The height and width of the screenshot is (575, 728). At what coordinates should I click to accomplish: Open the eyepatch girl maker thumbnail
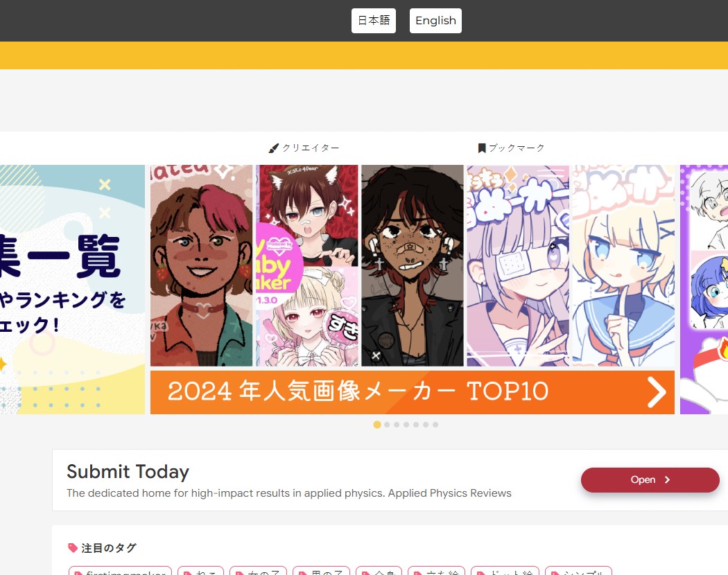pos(518,265)
